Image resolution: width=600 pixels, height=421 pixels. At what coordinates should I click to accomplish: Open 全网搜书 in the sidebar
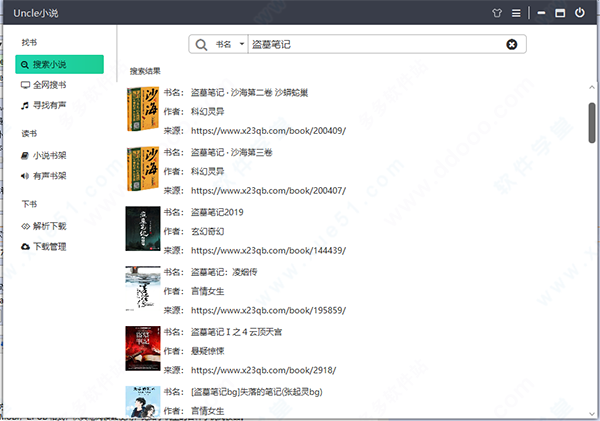click(x=44, y=85)
